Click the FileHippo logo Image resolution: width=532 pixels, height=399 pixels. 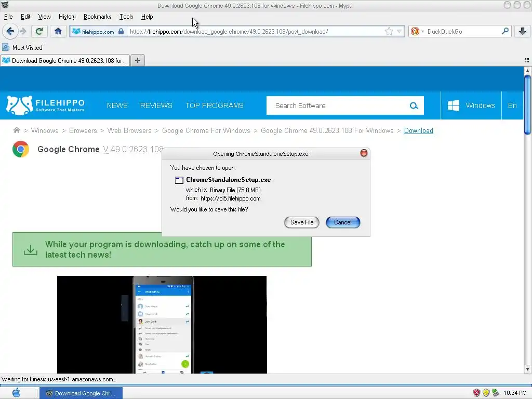(x=45, y=105)
